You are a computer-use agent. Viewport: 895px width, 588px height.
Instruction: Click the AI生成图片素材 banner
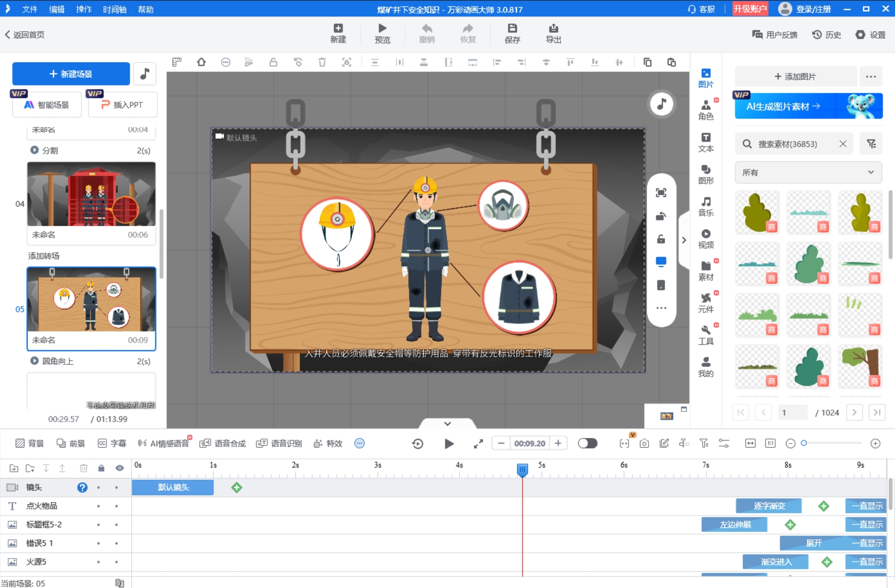click(x=809, y=106)
